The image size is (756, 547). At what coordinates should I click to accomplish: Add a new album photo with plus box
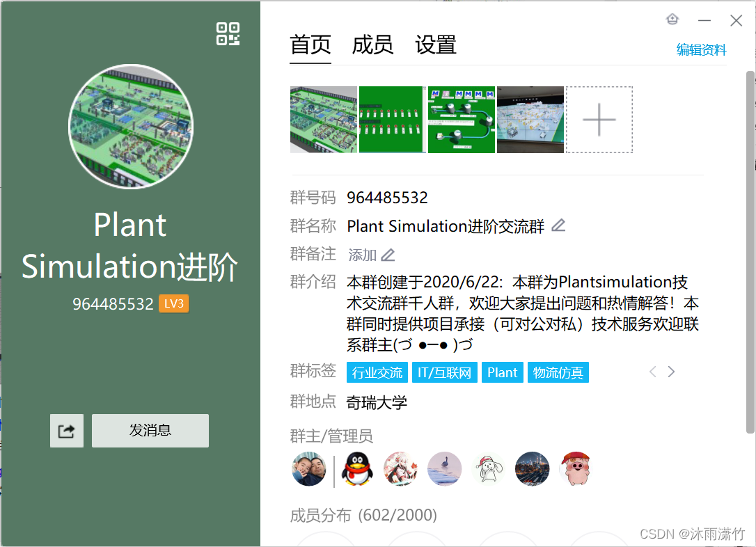point(599,120)
